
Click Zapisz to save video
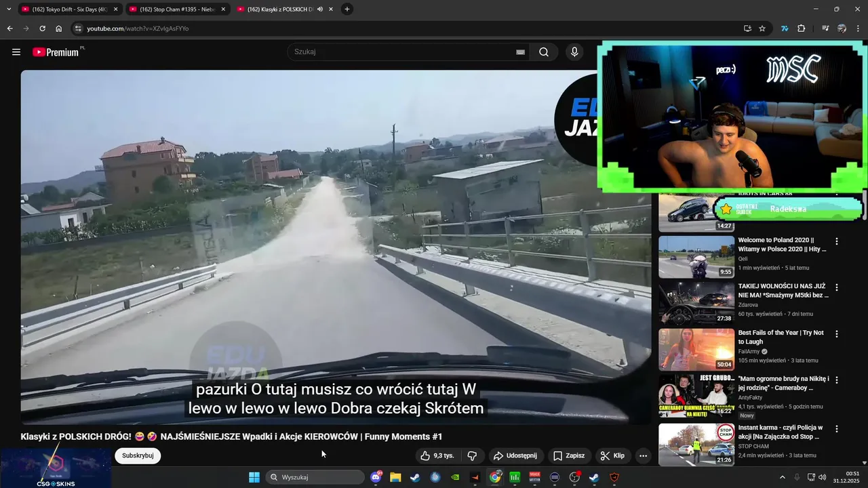click(568, 455)
